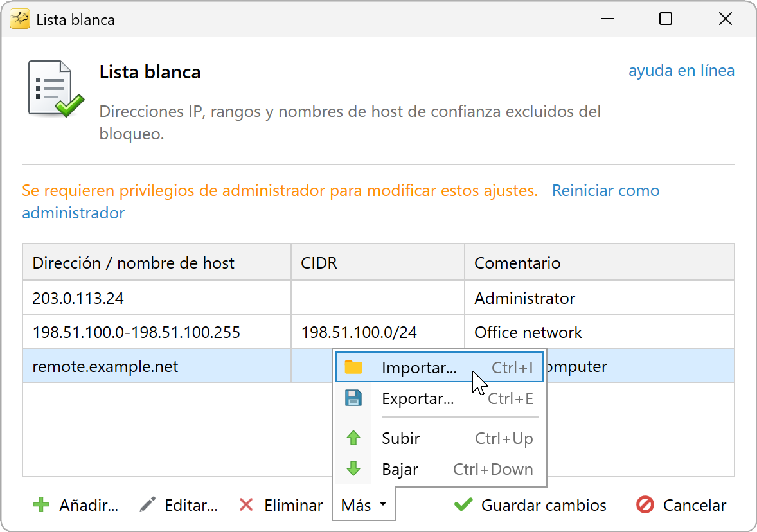Click the pencil icon for Editar
The image size is (757, 532).
147,504
